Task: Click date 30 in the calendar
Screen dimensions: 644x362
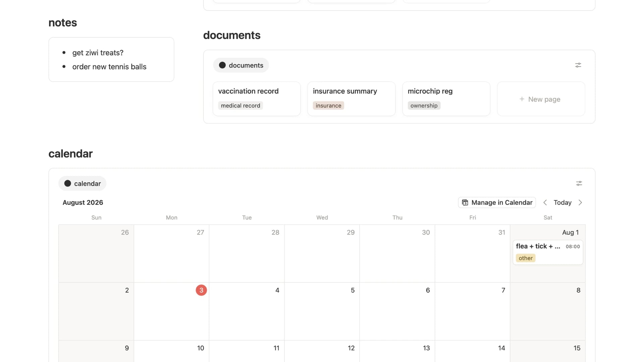Action: point(426,232)
